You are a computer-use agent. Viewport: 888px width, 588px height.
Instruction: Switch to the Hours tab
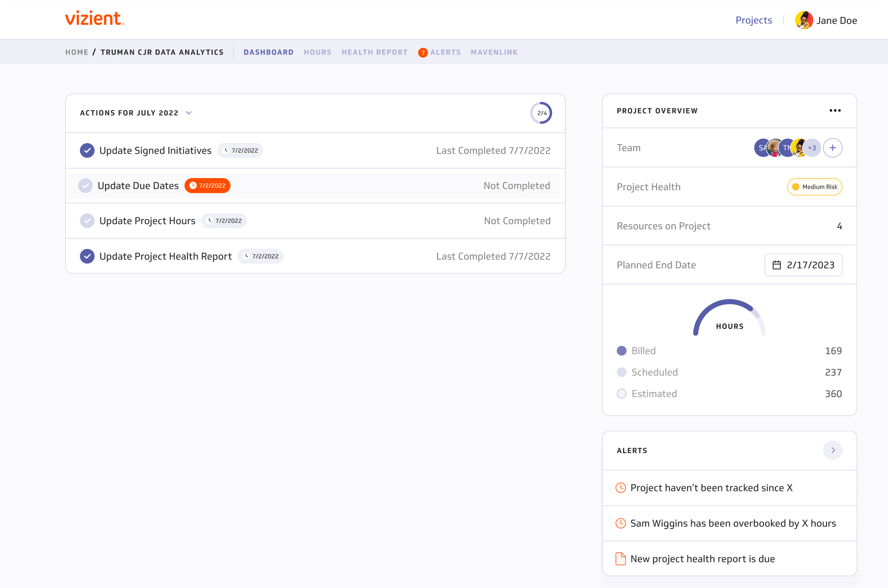point(318,52)
